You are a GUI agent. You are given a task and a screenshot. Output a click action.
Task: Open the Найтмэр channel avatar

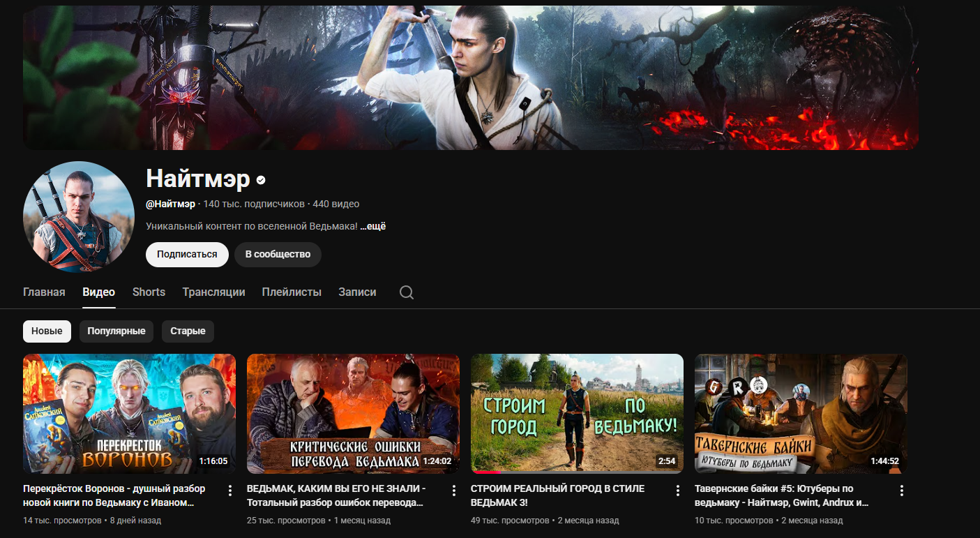[78, 217]
